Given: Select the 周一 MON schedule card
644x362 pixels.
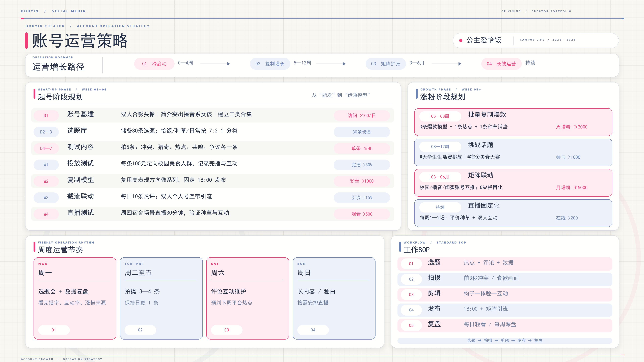Looking at the screenshot, I should coord(75,298).
